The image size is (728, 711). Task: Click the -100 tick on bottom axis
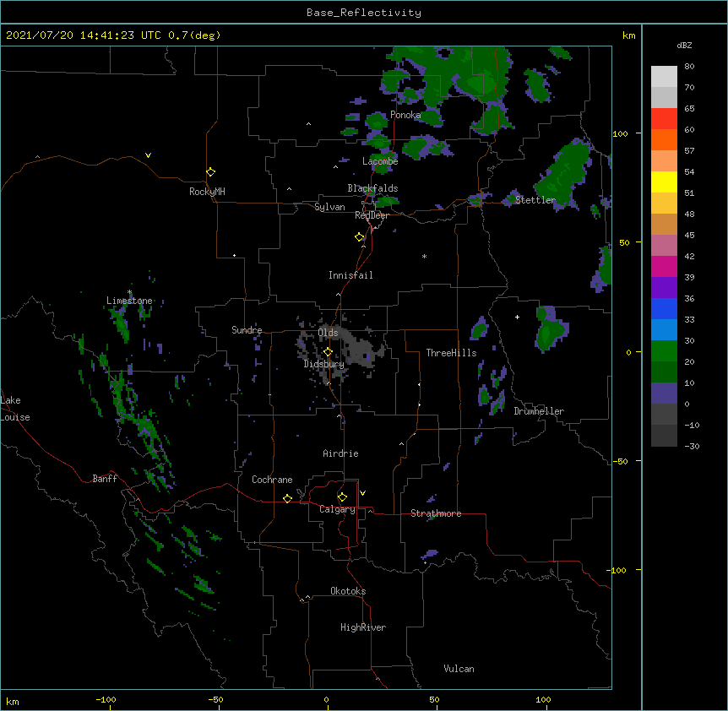pos(106,699)
